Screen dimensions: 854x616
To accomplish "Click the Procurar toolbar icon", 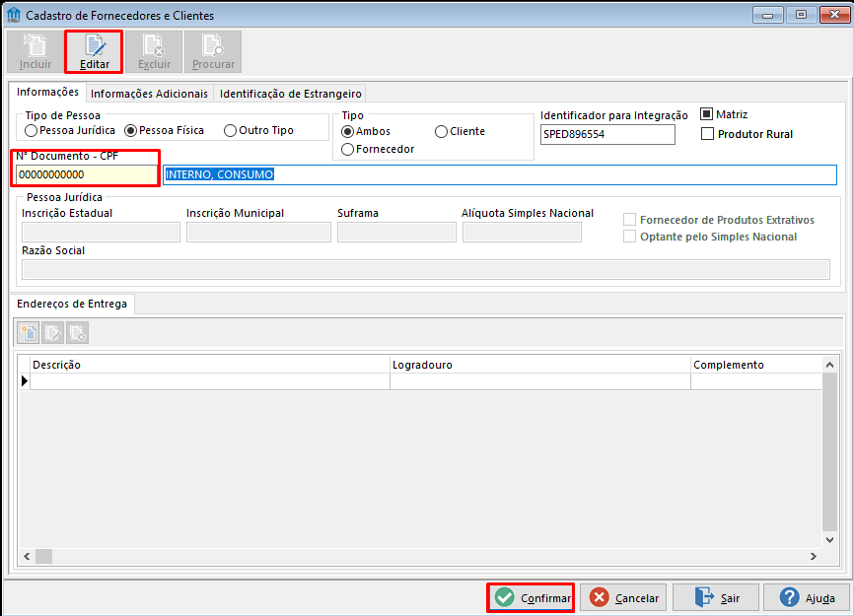I will coord(213,51).
